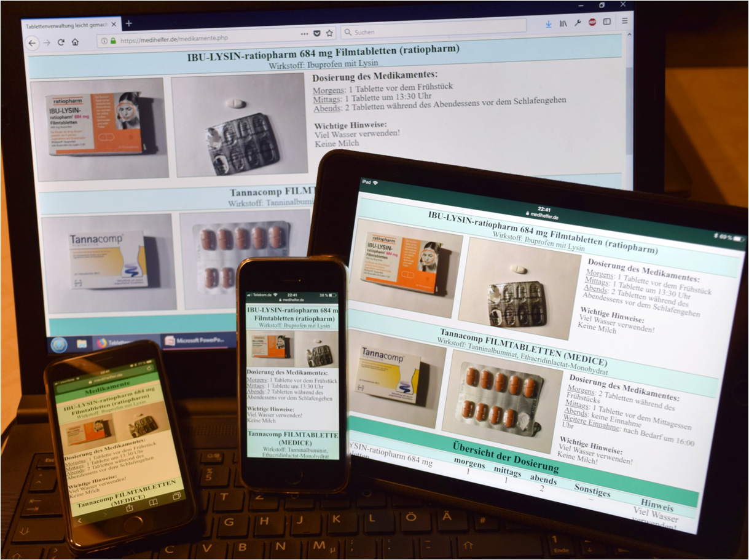The image size is (749, 560).
Task: Tap "Dosierung des Medikamentes" on the middle phone
Action: click(x=287, y=372)
